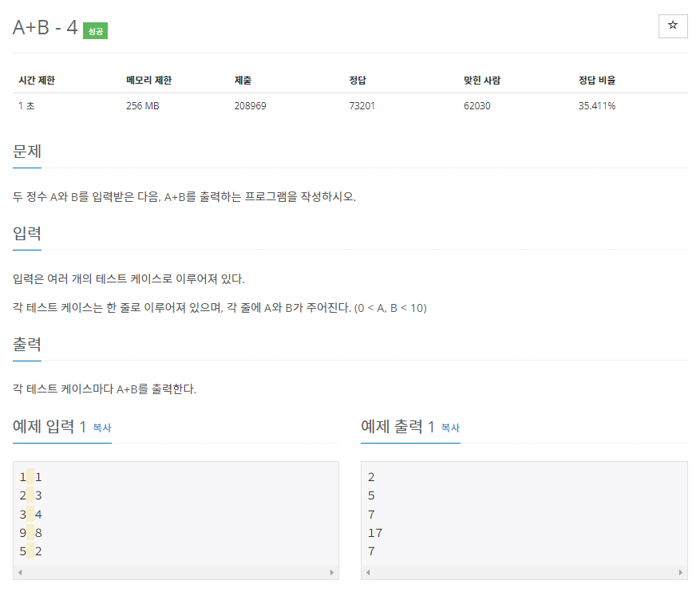Click the time limit value 1 초

tap(26, 106)
